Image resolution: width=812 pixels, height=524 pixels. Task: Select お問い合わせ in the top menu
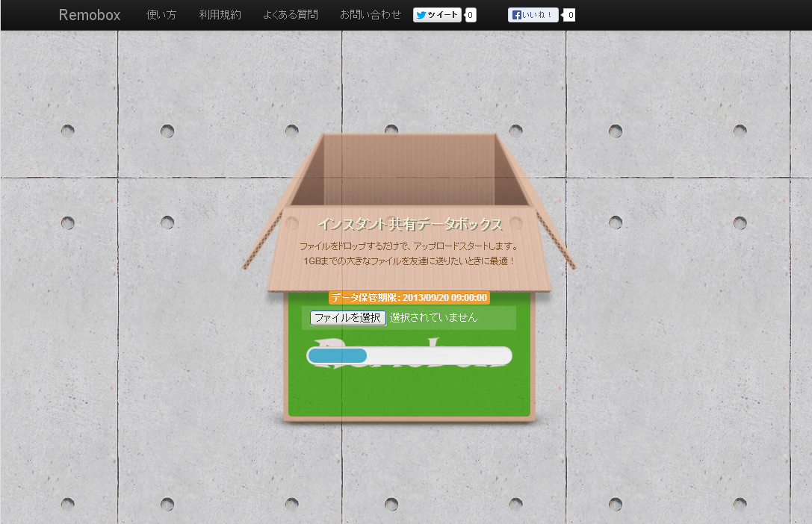[x=370, y=15]
